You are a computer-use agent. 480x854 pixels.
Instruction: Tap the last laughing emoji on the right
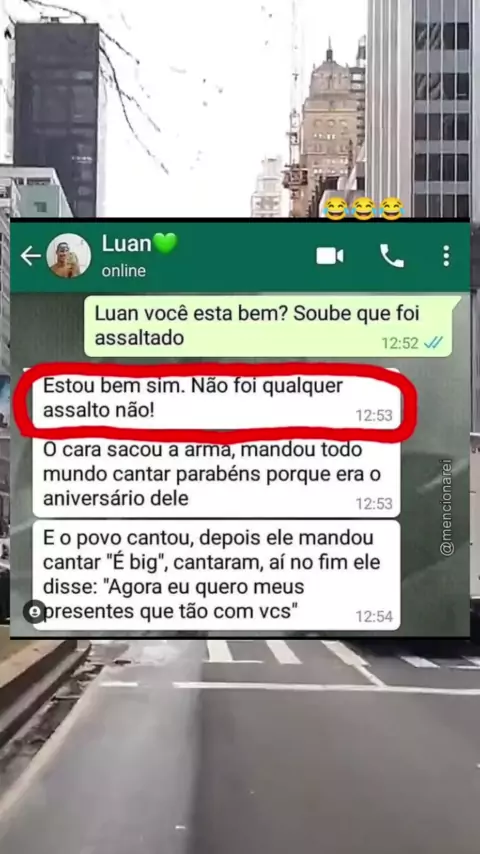tap(391, 209)
